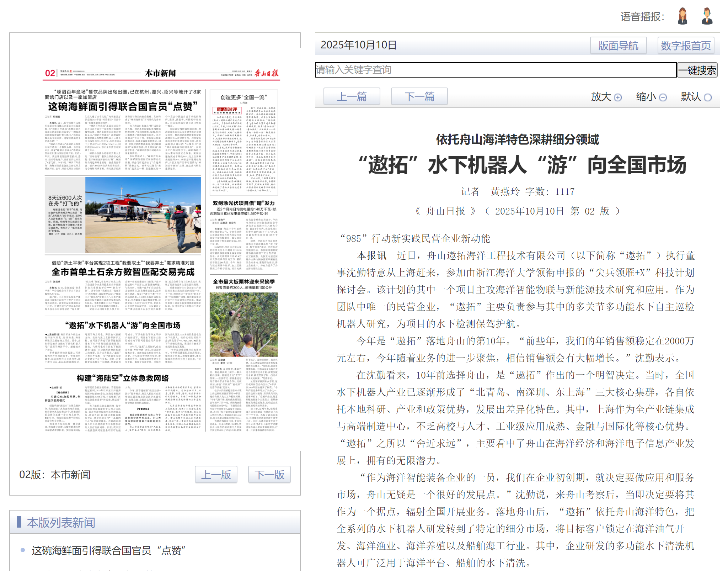Viewport: 728px width, 571px height.
Task: Go to 数字报首页 homepage
Action: (685, 46)
